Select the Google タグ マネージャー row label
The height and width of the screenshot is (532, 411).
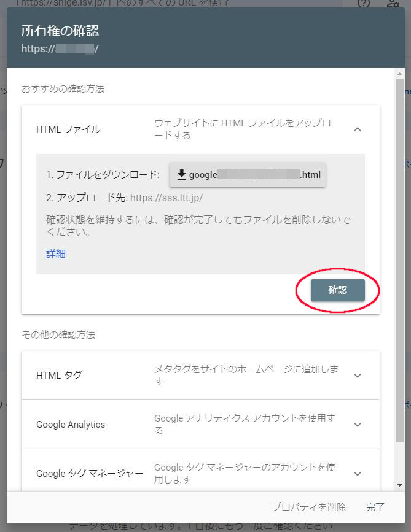[90, 473]
